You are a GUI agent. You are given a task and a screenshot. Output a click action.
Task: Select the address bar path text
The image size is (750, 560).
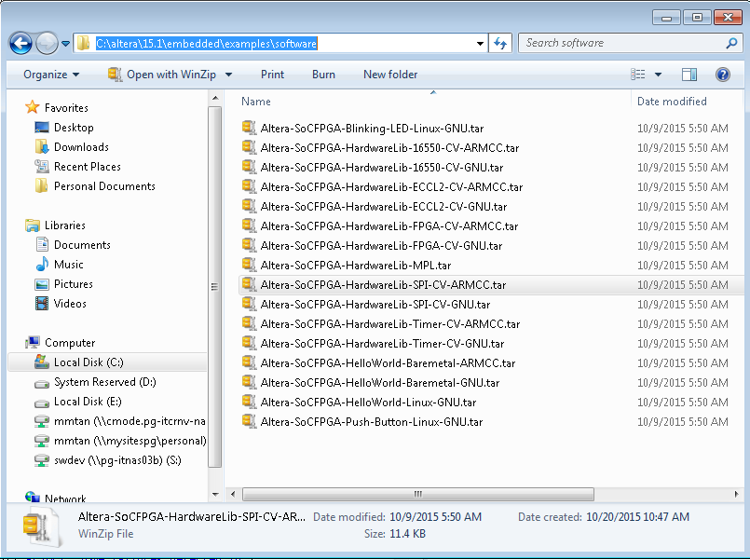pyautogui.click(x=206, y=44)
